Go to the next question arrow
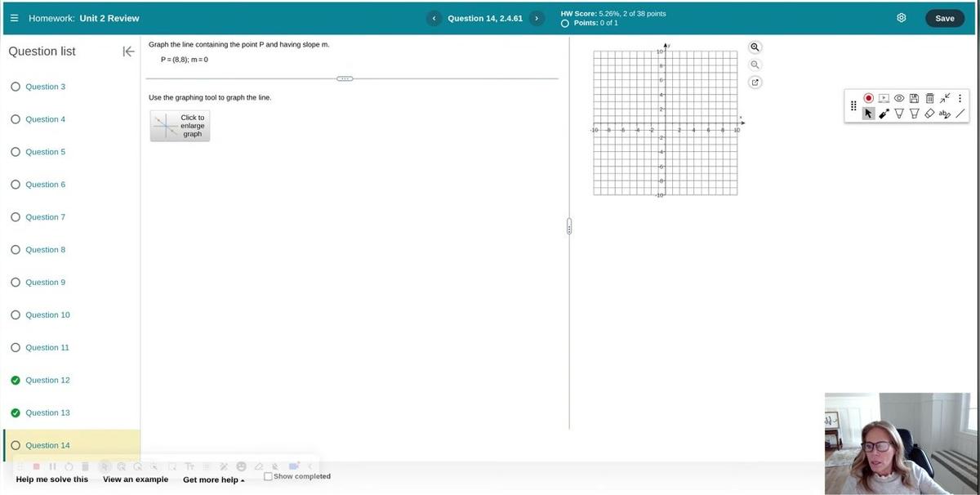Screen dimensions: 980x495 coord(537,18)
